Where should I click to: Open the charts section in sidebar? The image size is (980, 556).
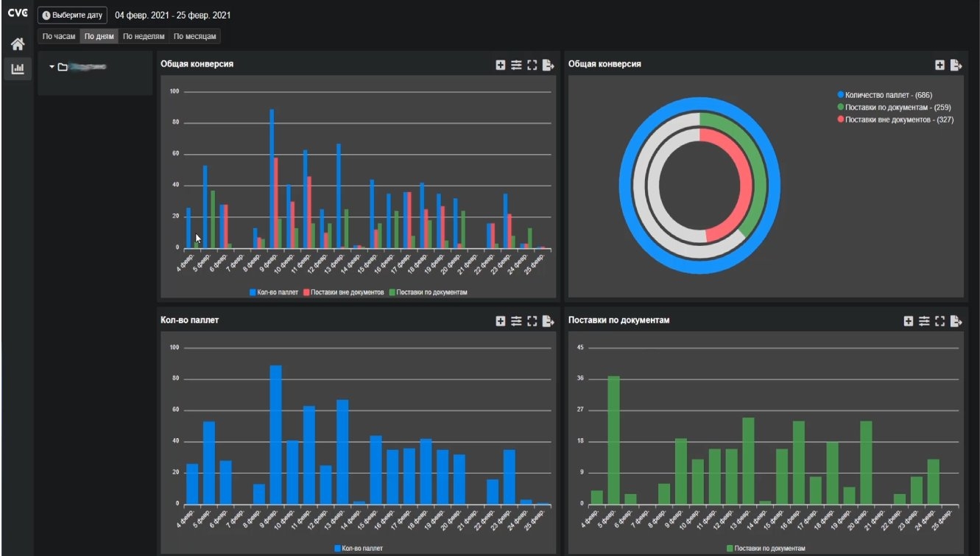point(17,69)
